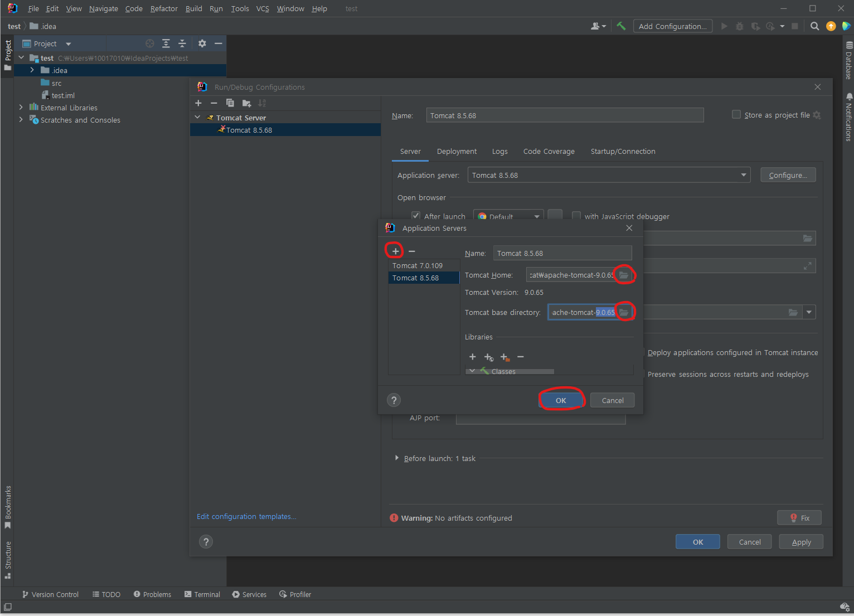Click Apply in Run/Debug Configurations
The width and height of the screenshot is (854, 616).
point(802,542)
